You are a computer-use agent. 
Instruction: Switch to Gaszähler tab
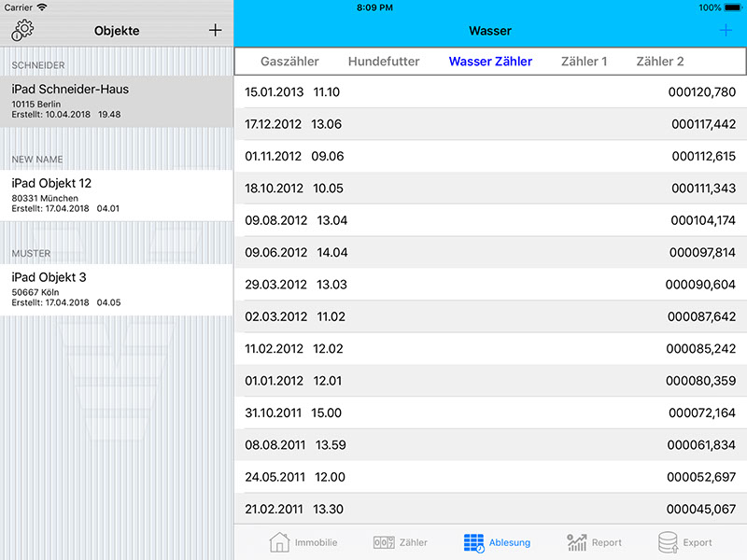[x=289, y=62]
